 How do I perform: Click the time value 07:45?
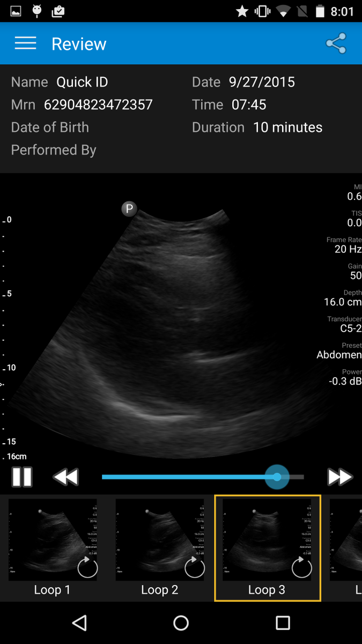tap(249, 105)
